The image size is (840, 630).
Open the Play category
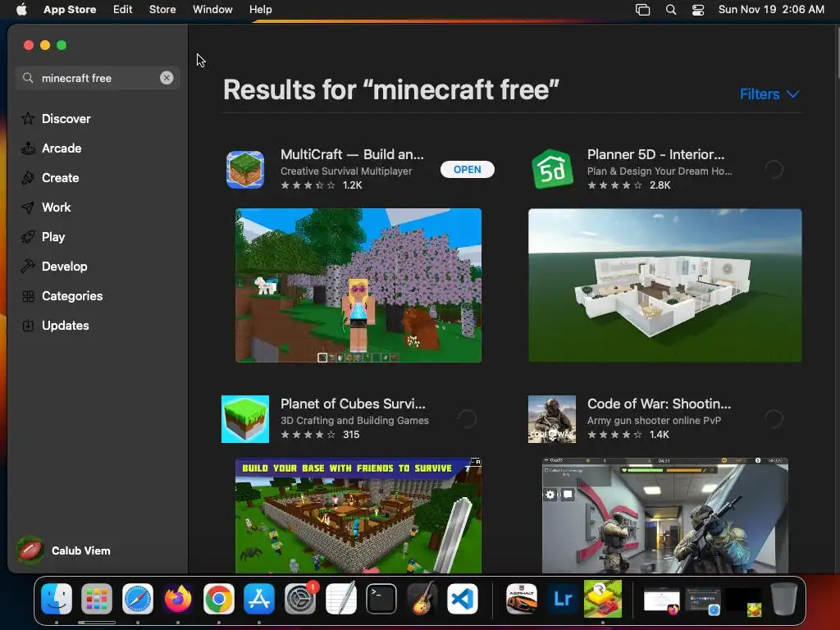point(43,237)
